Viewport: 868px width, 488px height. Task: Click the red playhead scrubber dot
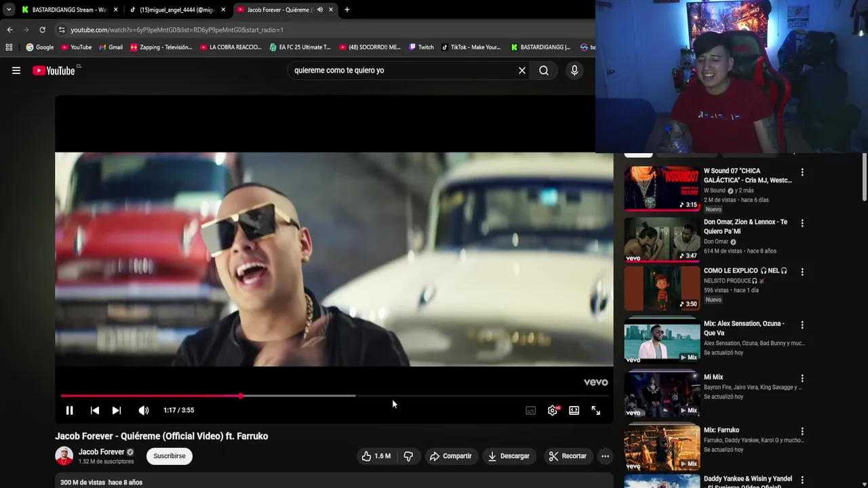[x=241, y=396]
